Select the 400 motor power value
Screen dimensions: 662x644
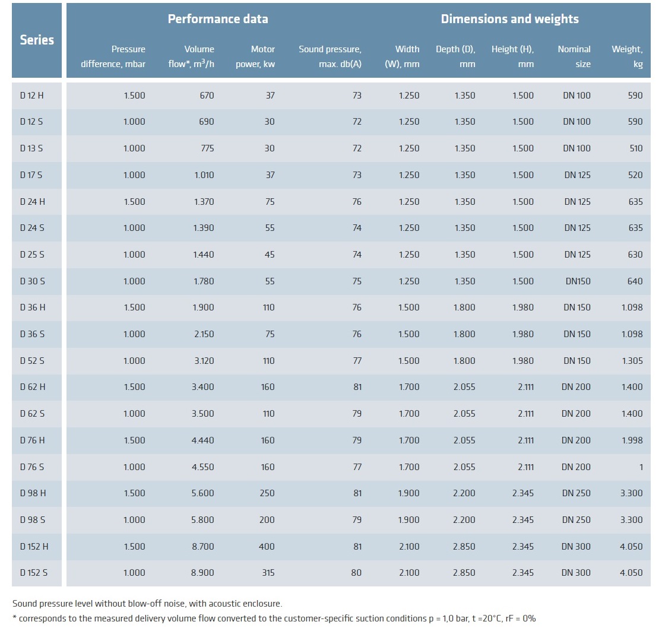tap(267, 547)
